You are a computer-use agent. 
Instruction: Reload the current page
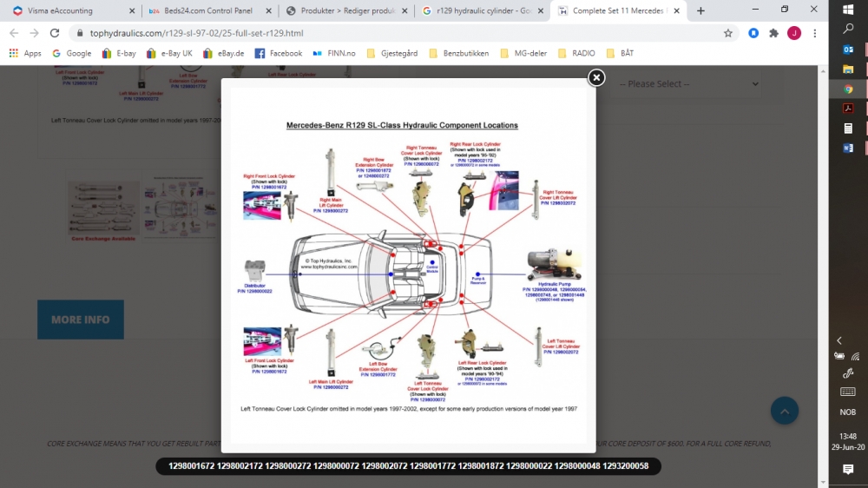[54, 33]
